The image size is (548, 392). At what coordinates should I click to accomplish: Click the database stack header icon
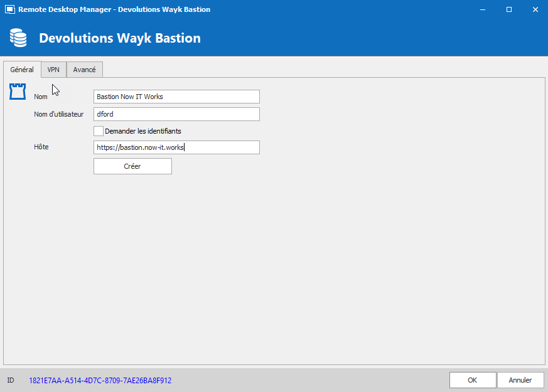[x=18, y=38]
